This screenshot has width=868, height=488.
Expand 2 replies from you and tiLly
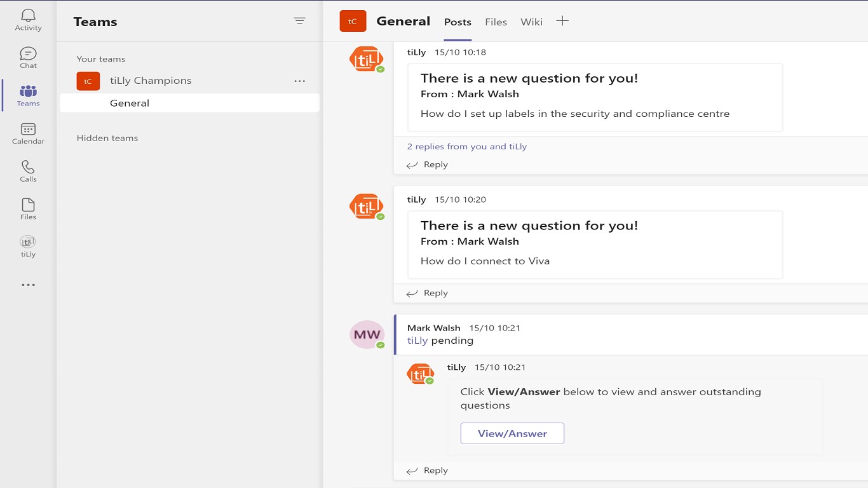[x=467, y=147]
